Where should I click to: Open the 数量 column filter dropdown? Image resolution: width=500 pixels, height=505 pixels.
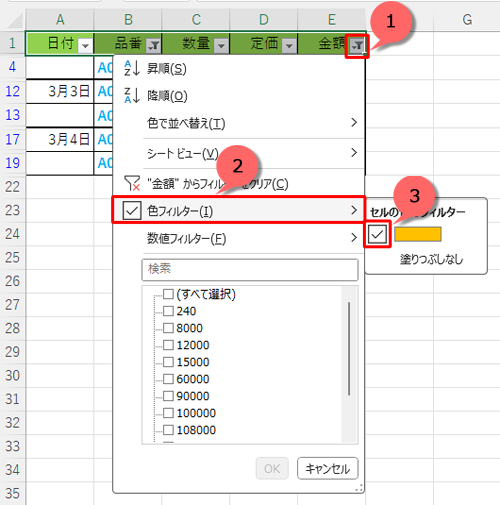pyautogui.click(x=221, y=45)
